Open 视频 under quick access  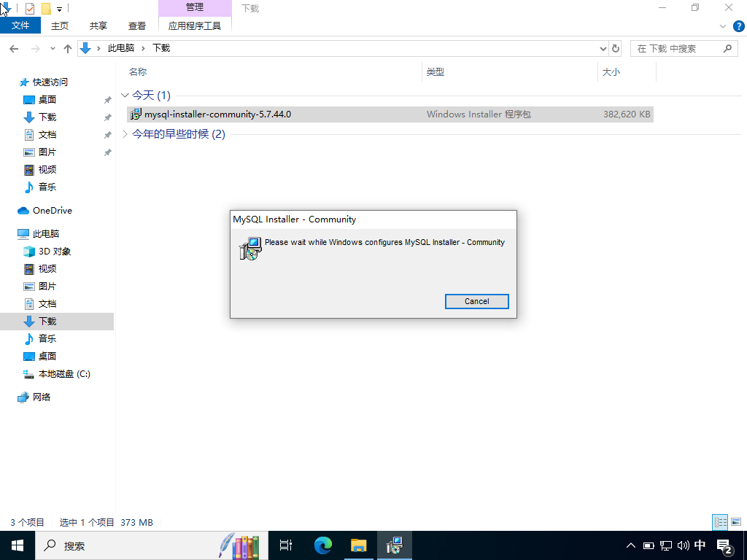47,169
